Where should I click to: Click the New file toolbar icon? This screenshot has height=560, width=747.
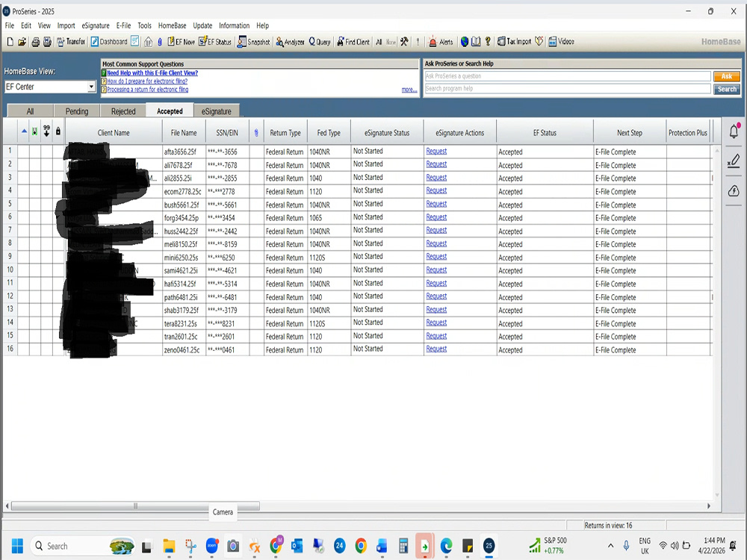(10, 42)
